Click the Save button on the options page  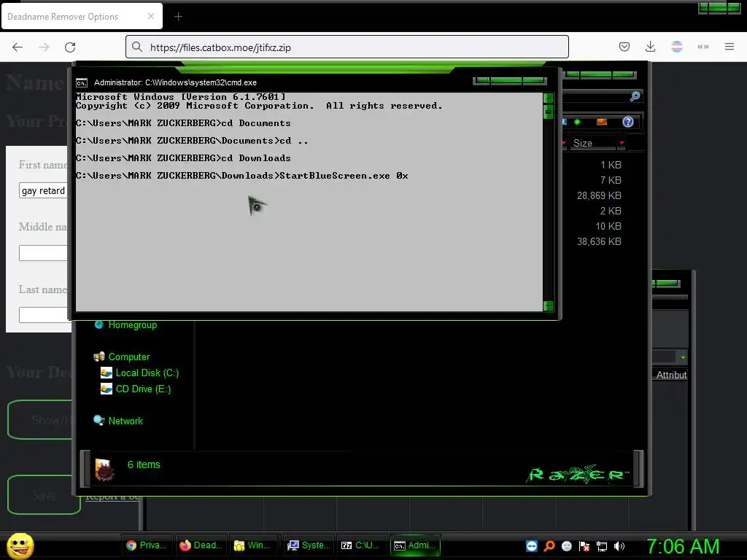[44, 495]
